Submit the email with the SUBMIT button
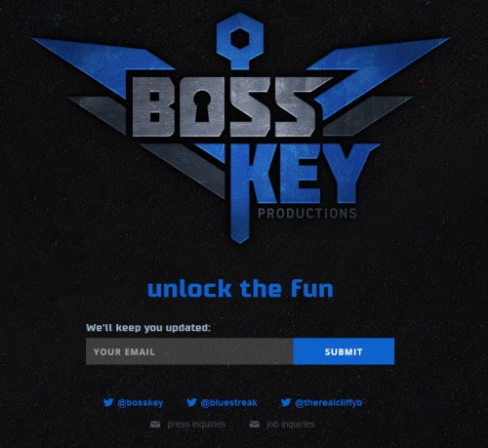Image resolution: width=488 pixels, height=448 pixels. point(344,351)
